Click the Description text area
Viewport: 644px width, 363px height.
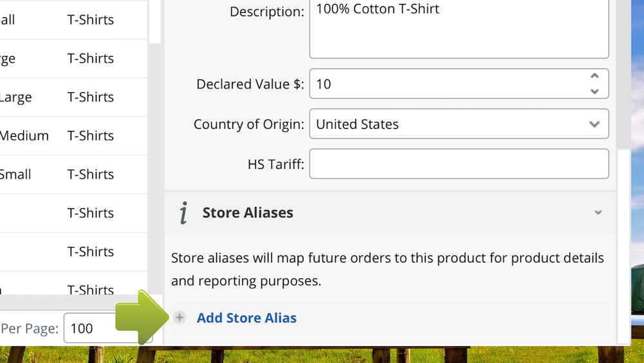[x=459, y=28]
